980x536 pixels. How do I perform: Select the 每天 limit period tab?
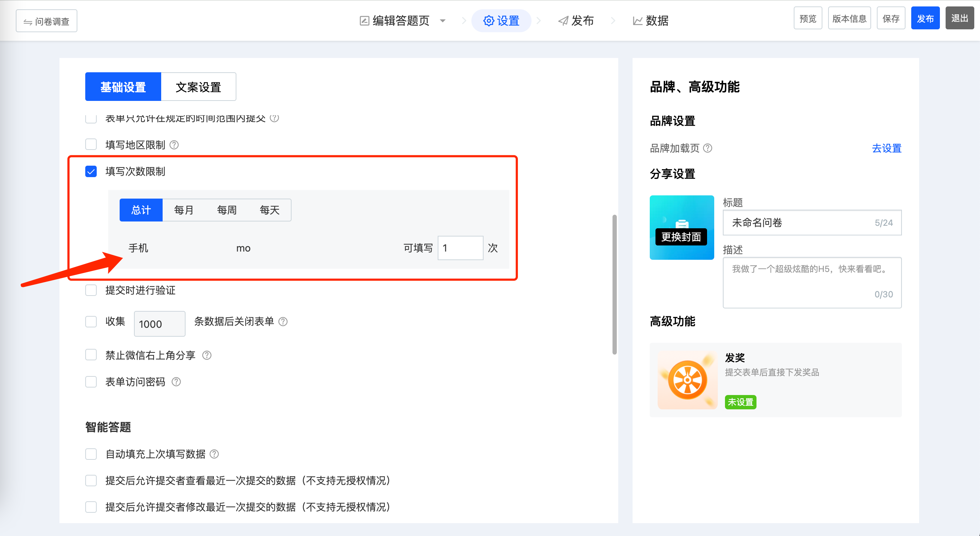click(269, 210)
